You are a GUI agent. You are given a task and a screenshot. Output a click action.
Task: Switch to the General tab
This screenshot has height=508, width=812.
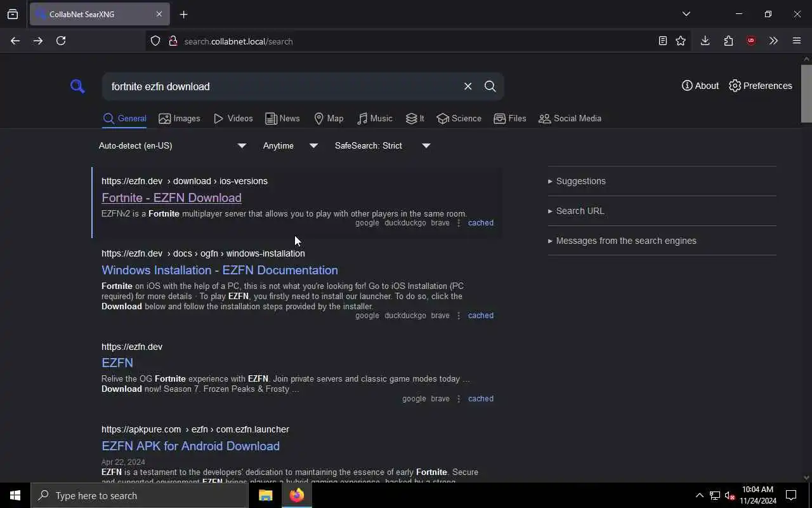tap(124, 119)
